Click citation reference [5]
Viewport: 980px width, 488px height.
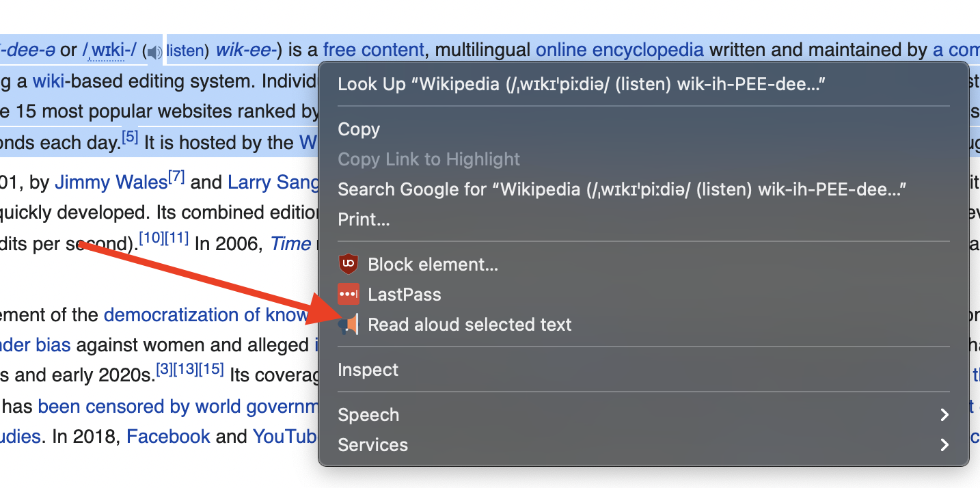pyautogui.click(x=130, y=138)
